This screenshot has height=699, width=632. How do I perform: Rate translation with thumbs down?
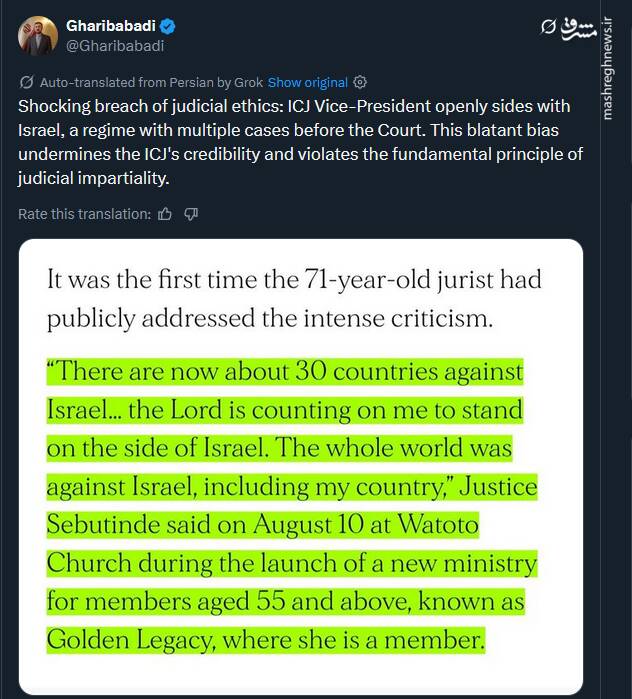[x=191, y=214]
